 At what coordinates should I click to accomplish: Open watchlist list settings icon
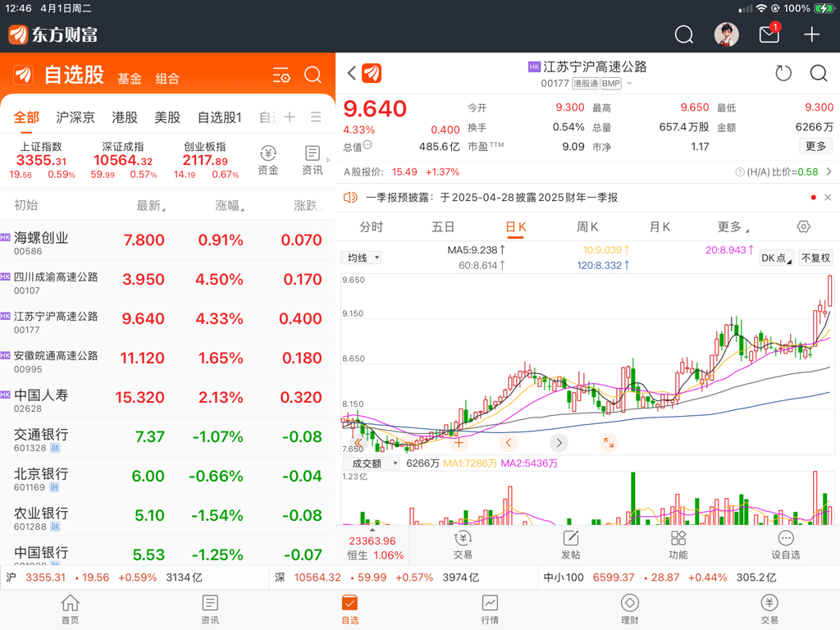[281, 75]
